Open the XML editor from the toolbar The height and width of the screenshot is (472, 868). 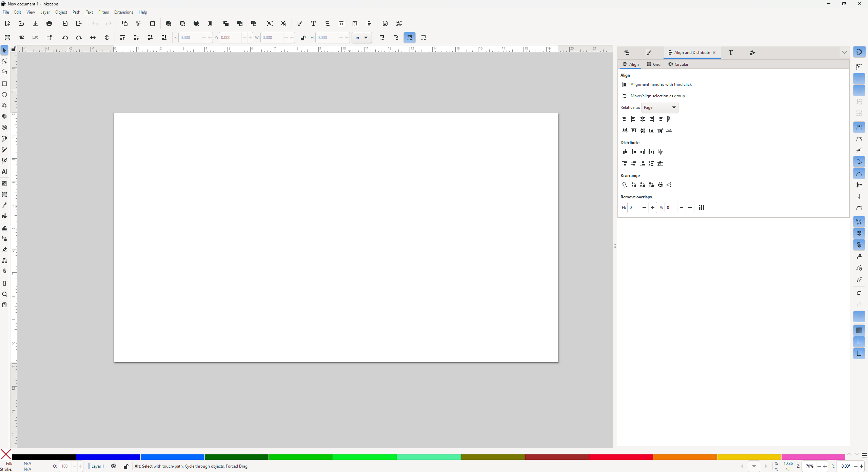coord(341,23)
